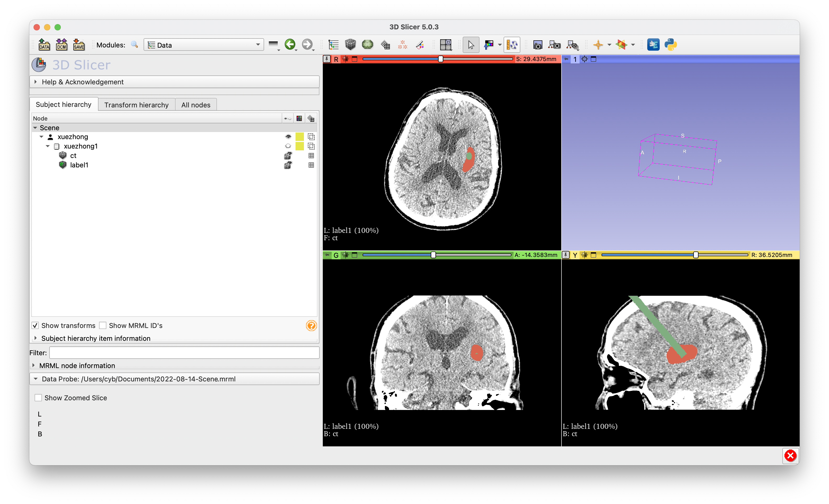
Task: Toggle visibility eye for xuezhong subject
Action: click(x=288, y=136)
